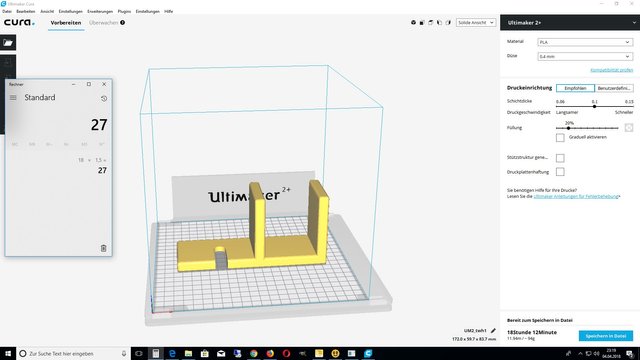Open the Bearbeiten menu

point(25,11)
